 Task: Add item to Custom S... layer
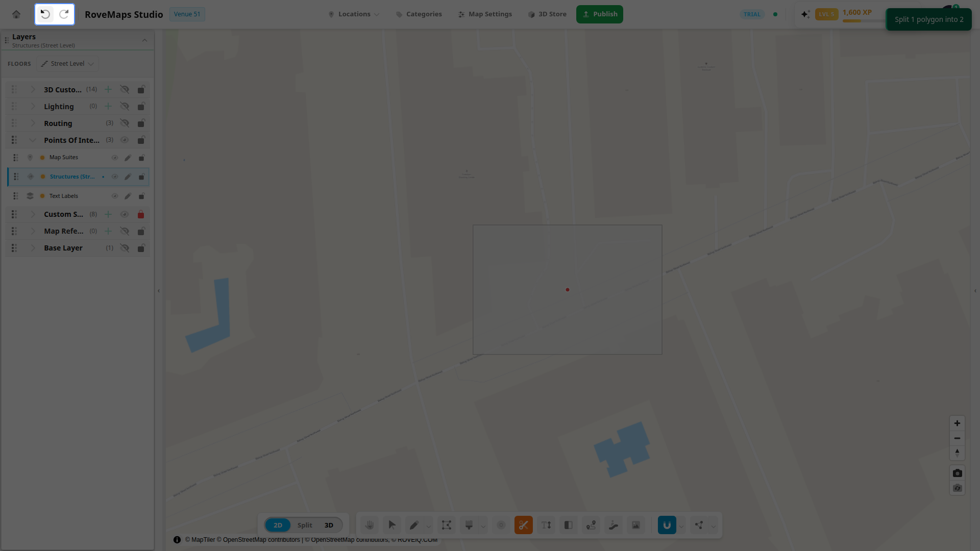pos(108,214)
